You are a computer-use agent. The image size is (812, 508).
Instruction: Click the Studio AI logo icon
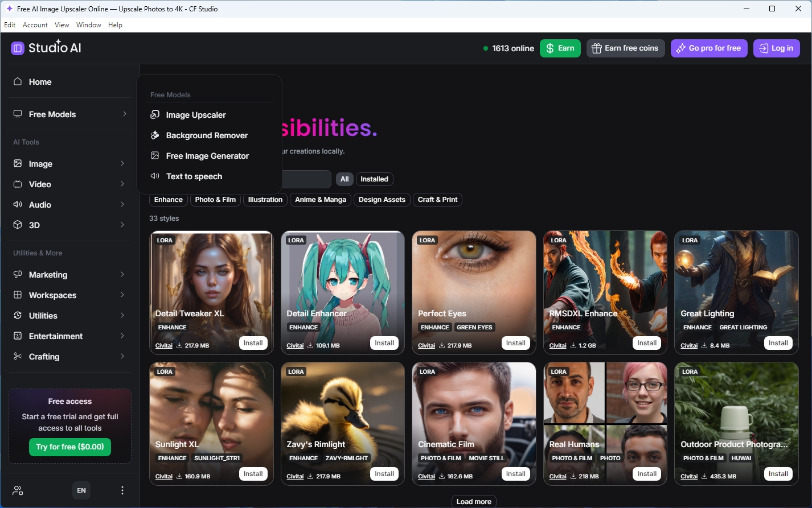pos(18,48)
